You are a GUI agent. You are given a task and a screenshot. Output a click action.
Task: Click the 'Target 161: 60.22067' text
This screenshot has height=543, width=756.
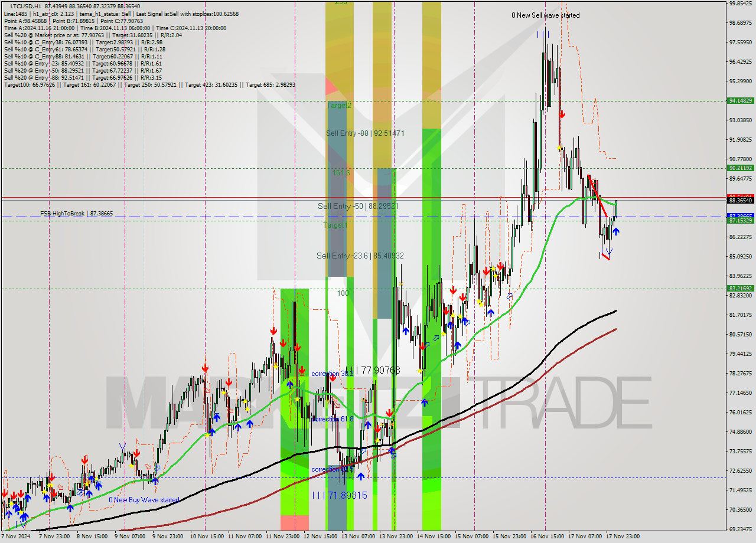coord(89,85)
